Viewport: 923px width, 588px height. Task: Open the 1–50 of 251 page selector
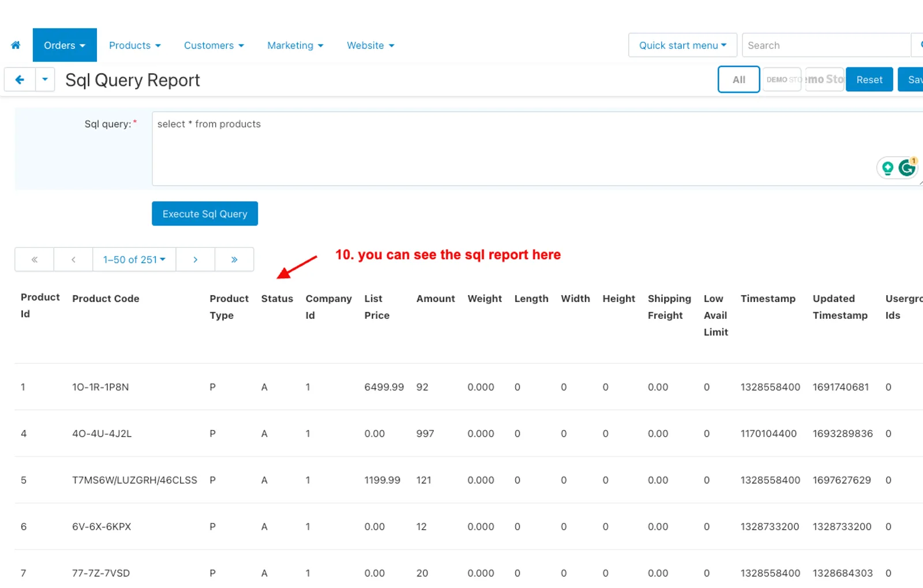(x=134, y=259)
